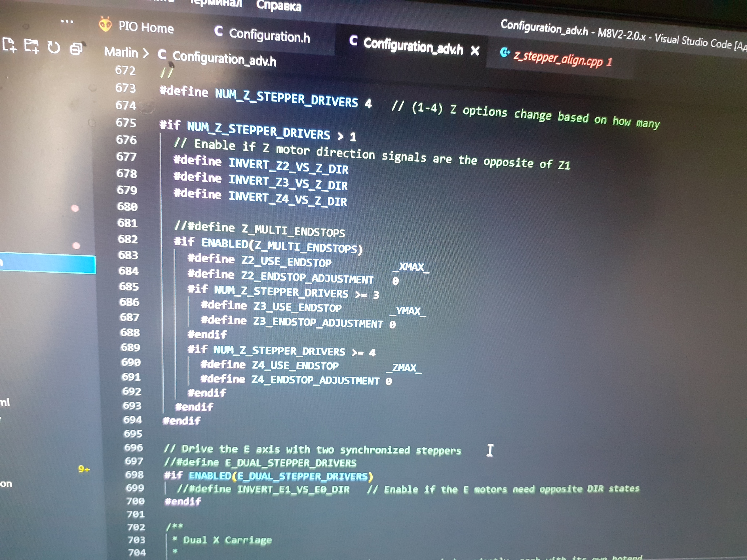Click the New File icon in explorer
Image resolution: width=747 pixels, height=560 pixels.
[x=9, y=45]
